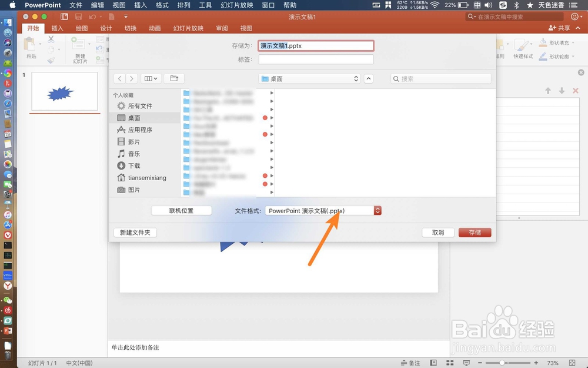Click the 联机位置 (Online Locations) button

click(182, 211)
